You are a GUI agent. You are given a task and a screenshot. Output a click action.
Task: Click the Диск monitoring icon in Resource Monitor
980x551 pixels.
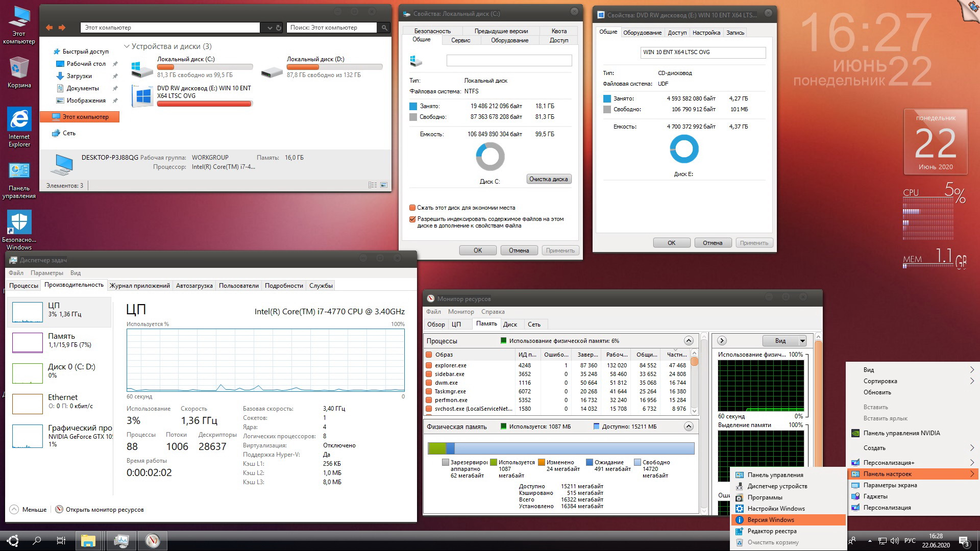tap(510, 323)
